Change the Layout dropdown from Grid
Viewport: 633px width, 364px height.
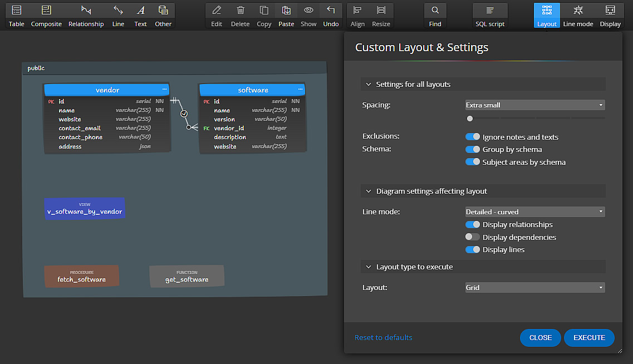[x=534, y=287]
